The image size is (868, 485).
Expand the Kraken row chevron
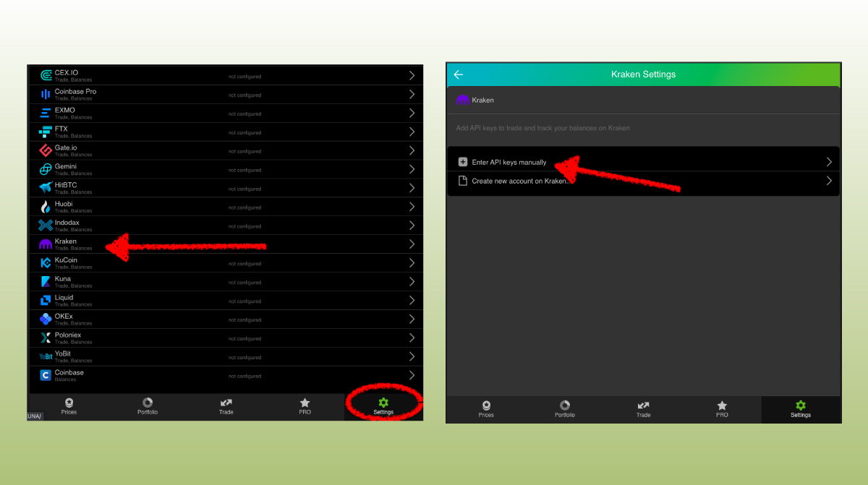click(412, 244)
